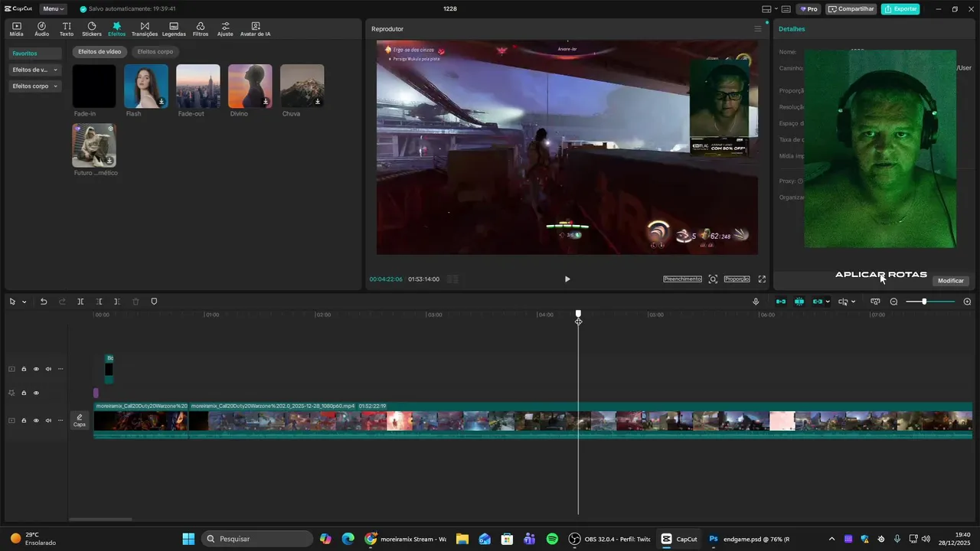980x551 pixels.
Task: Open the linkage dropdown arrow in timeline toolbar
Action: click(x=828, y=302)
